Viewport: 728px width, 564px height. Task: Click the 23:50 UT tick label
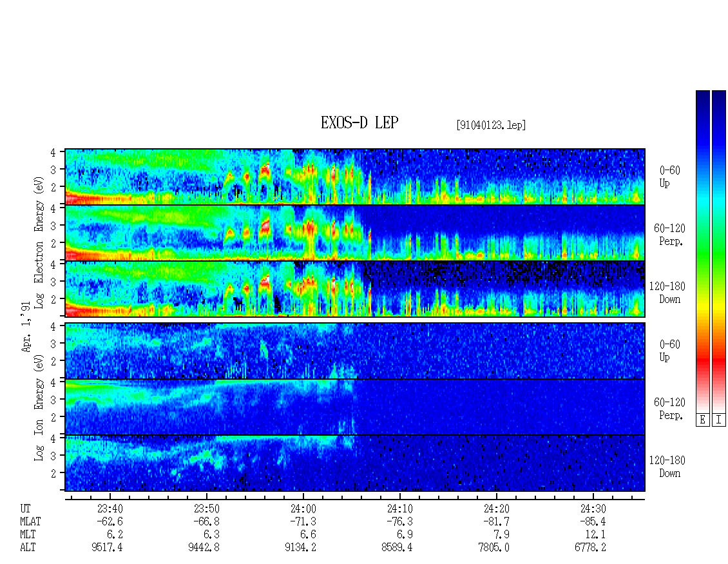click(x=207, y=509)
